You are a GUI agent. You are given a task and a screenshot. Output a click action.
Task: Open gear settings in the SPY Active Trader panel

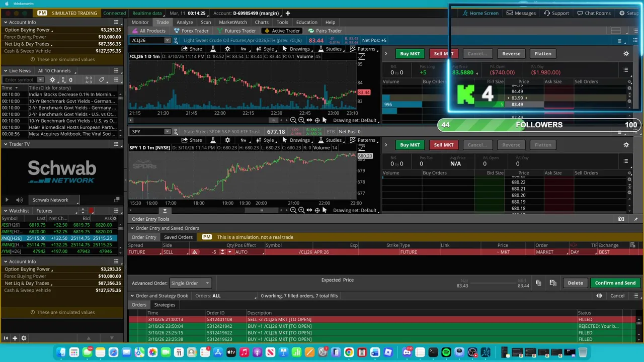(x=626, y=145)
